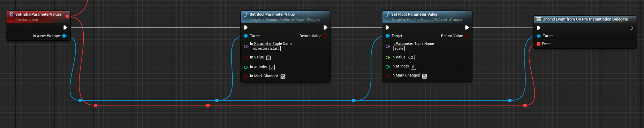The height and width of the screenshot is (128, 644).
Task: Click the Target pin on Set Bool Parameter Value
Action: (246, 36)
